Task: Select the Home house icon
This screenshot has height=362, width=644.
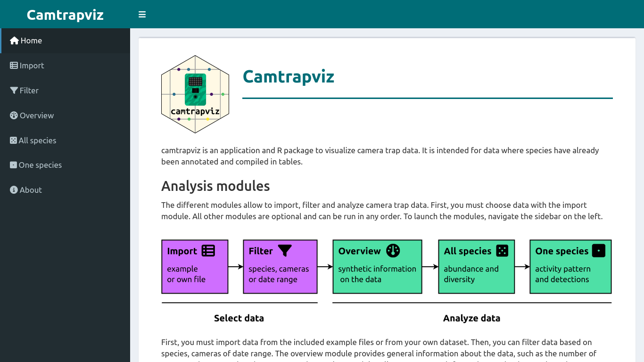Action: (x=13, y=40)
